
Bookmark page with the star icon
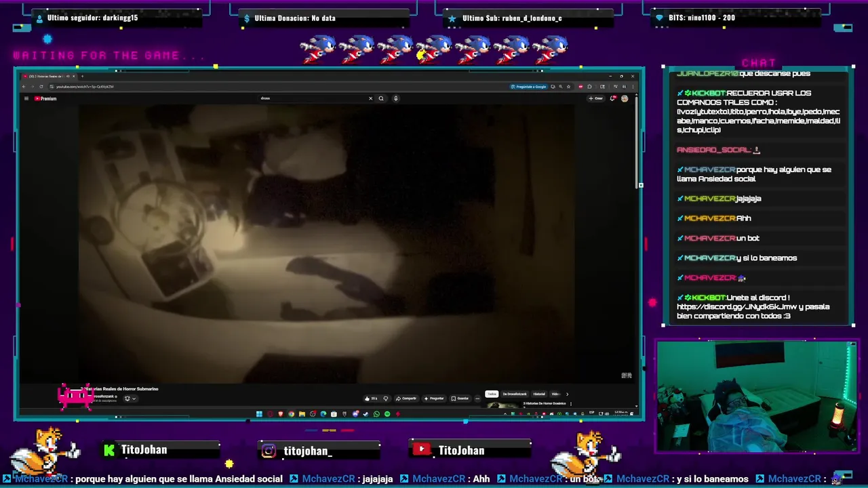click(x=568, y=87)
